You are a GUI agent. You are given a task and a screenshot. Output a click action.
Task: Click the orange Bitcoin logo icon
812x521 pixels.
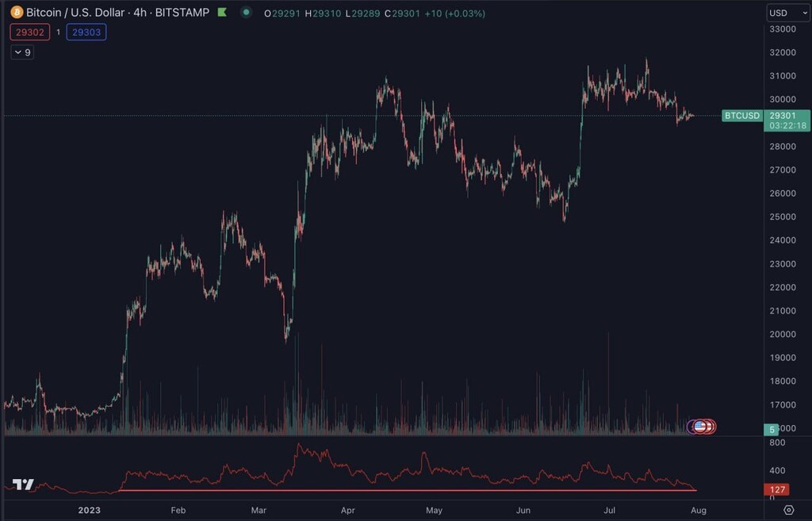17,13
